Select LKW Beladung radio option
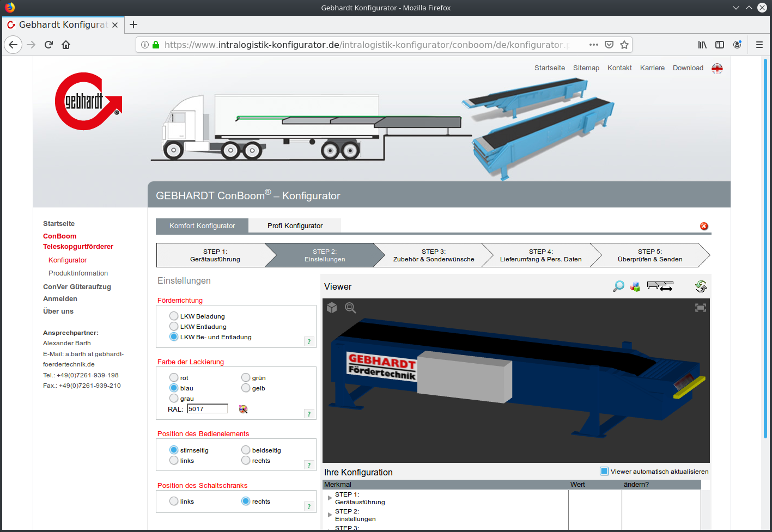772x532 pixels. pos(174,316)
